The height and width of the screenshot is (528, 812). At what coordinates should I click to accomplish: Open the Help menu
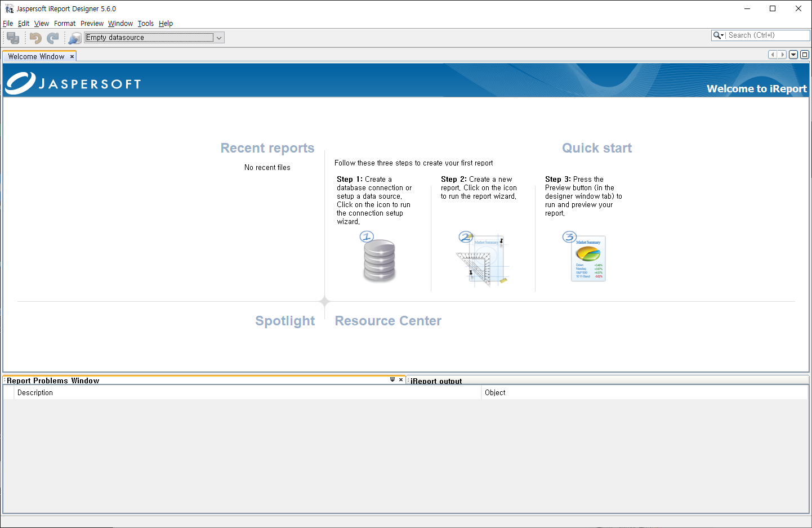pyautogui.click(x=166, y=24)
